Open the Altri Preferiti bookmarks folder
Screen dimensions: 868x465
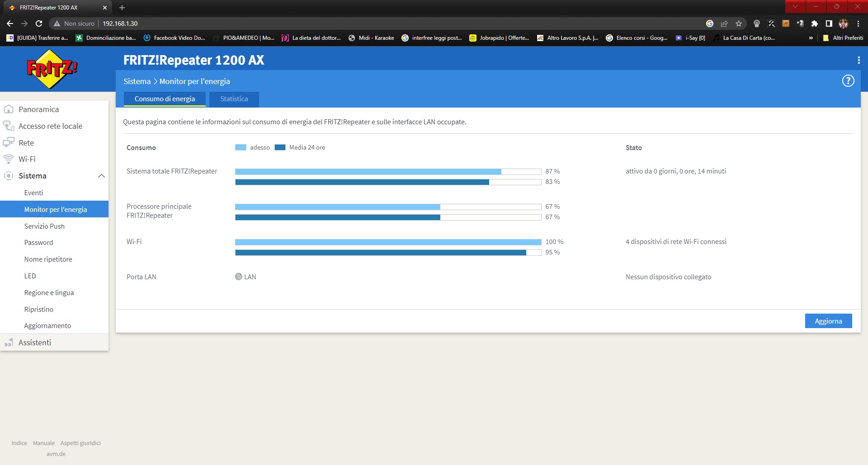(x=843, y=38)
